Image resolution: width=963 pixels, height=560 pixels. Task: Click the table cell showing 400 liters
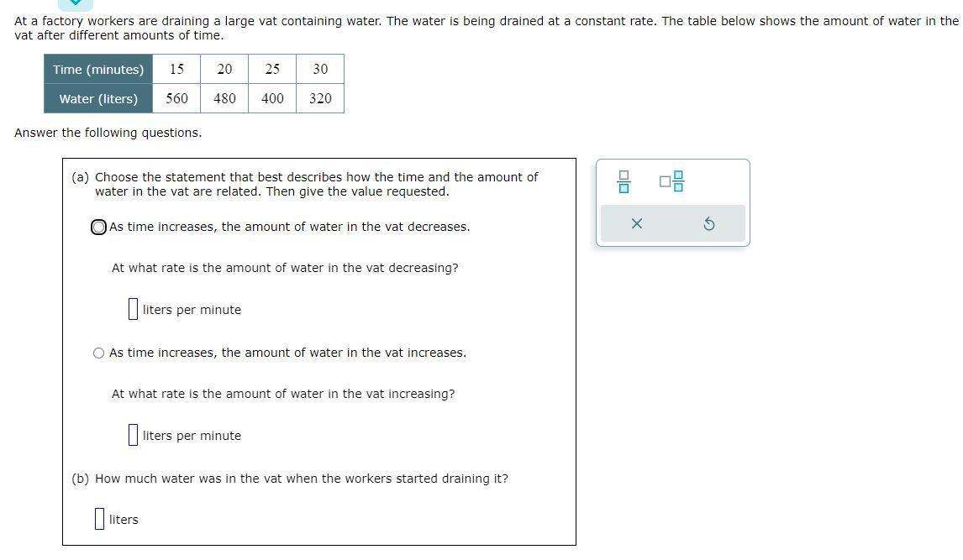click(272, 99)
